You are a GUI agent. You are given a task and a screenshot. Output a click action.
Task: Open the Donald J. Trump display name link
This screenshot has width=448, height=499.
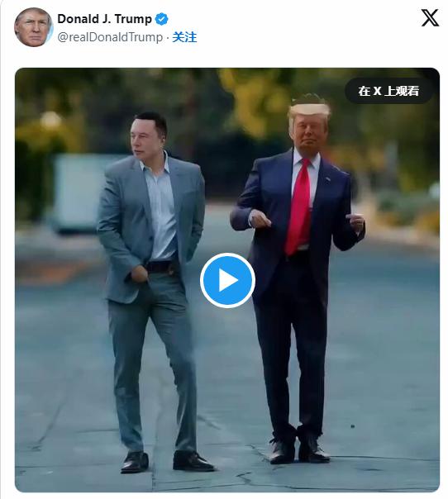point(104,19)
